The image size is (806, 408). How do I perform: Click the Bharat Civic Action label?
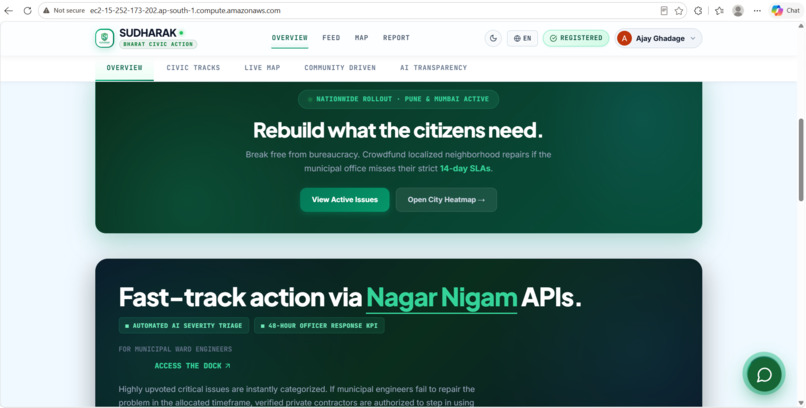coord(158,44)
